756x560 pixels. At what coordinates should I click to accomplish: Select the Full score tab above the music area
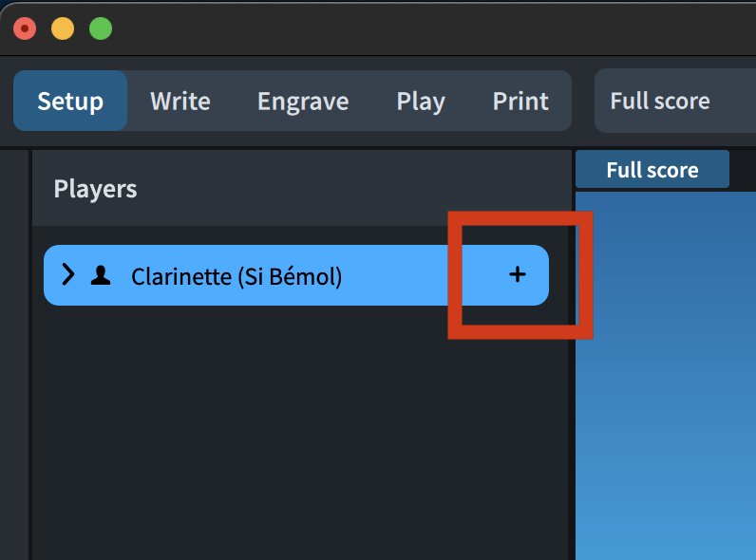(x=652, y=170)
